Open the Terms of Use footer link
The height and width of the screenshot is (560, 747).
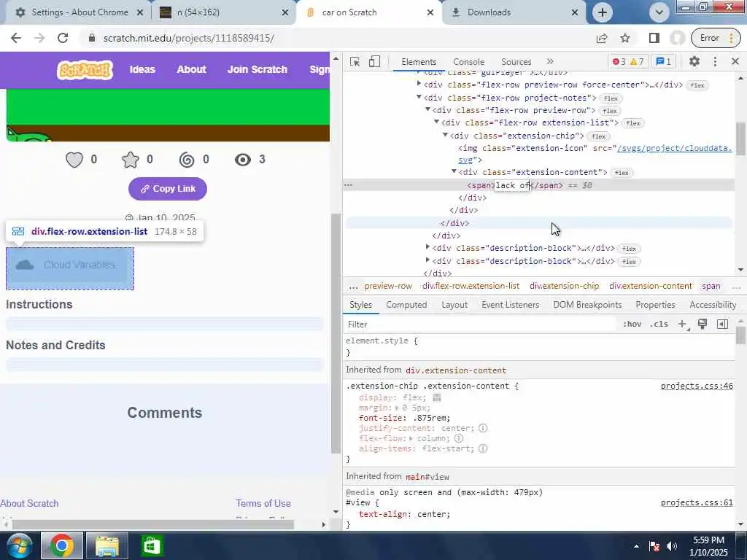tap(263, 504)
